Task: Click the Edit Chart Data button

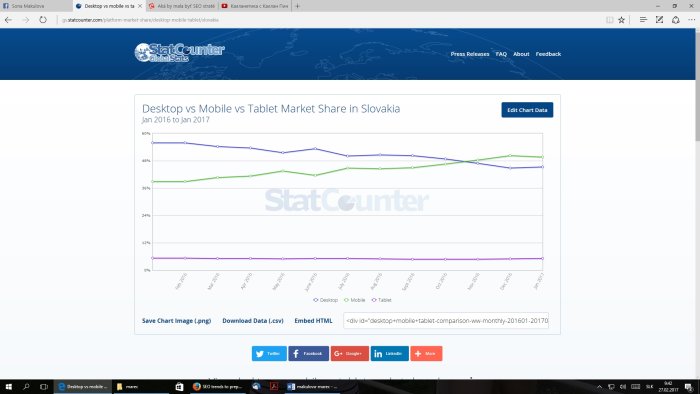Action: pos(527,110)
